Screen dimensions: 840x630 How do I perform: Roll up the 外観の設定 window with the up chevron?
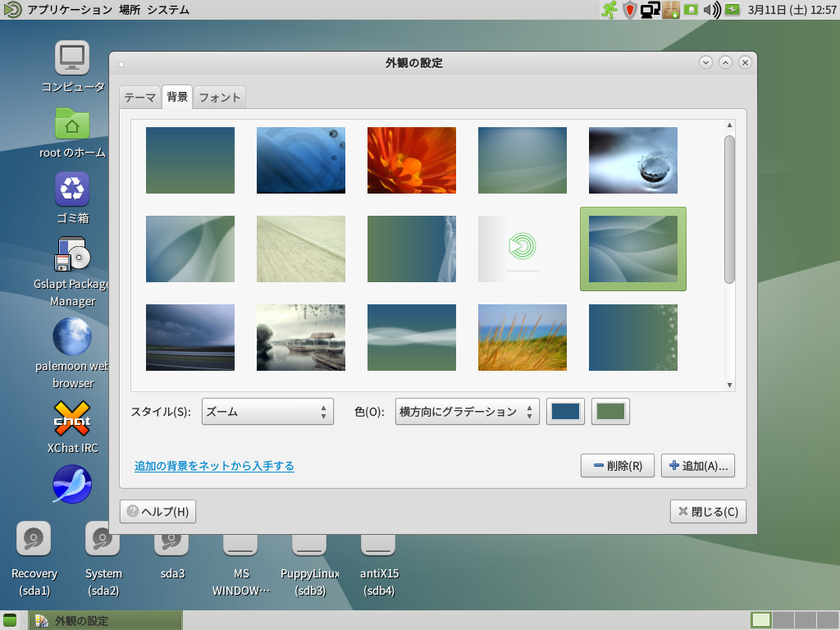[725, 62]
